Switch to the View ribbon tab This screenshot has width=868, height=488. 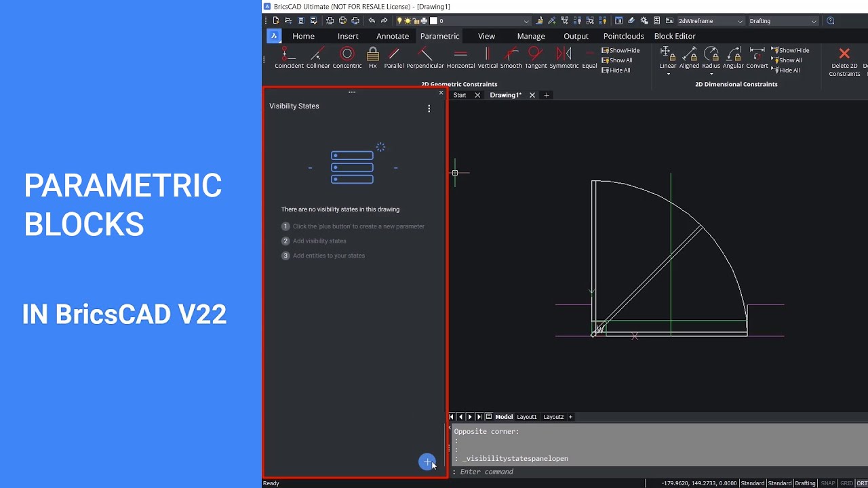(x=486, y=36)
